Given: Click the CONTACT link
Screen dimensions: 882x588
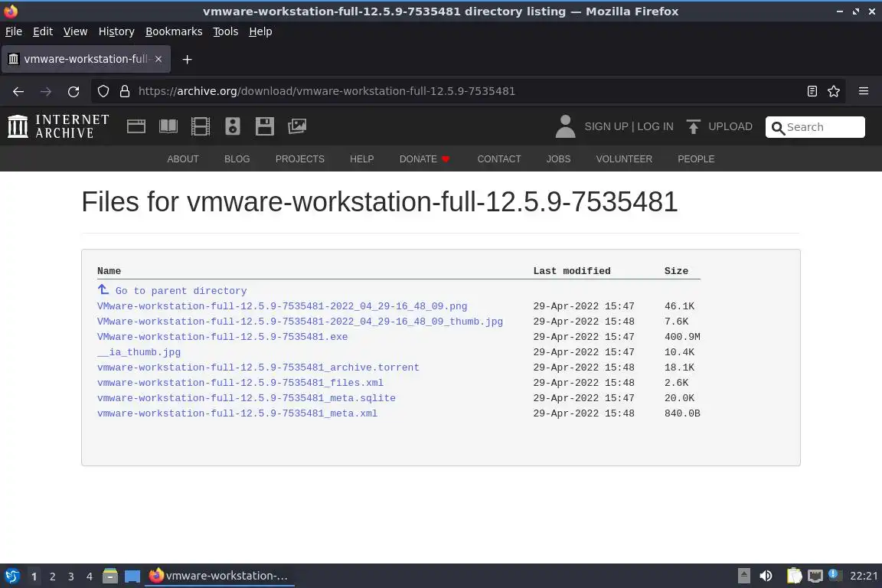Looking at the screenshot, I should pyautogui.click(x=499, y=159).
